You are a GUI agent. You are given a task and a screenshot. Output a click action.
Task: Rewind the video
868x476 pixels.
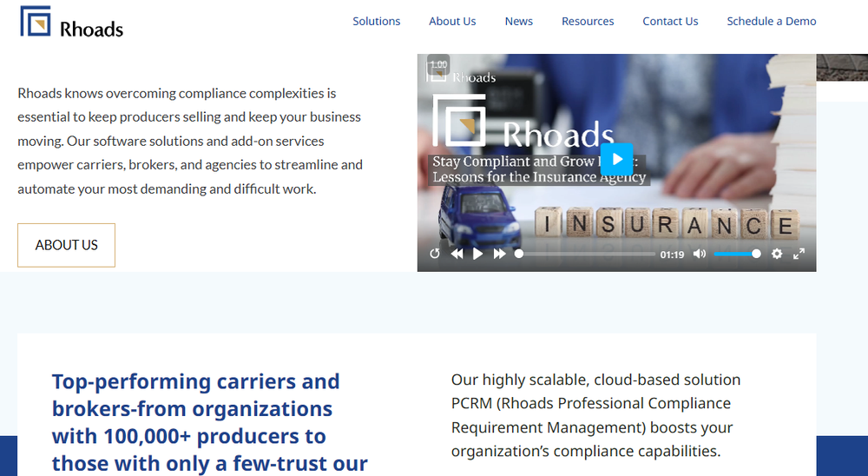[x=457, y=254]
